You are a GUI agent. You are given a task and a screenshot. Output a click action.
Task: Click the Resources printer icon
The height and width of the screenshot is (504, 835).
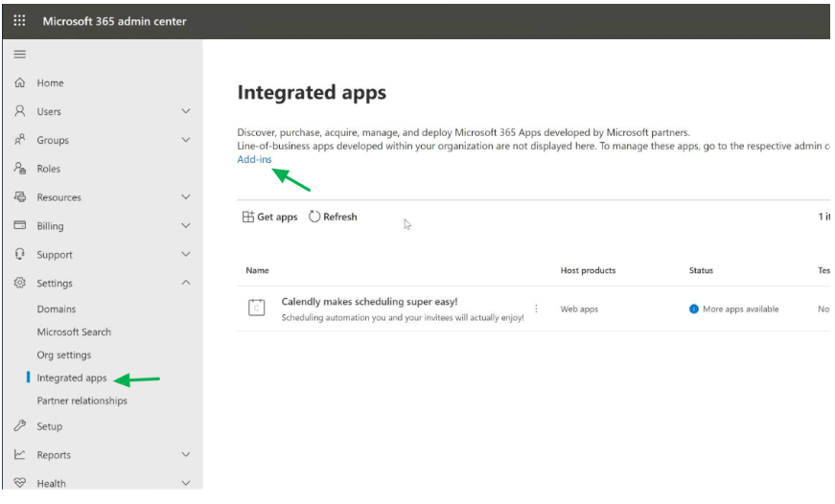click(x=20, y=197)
